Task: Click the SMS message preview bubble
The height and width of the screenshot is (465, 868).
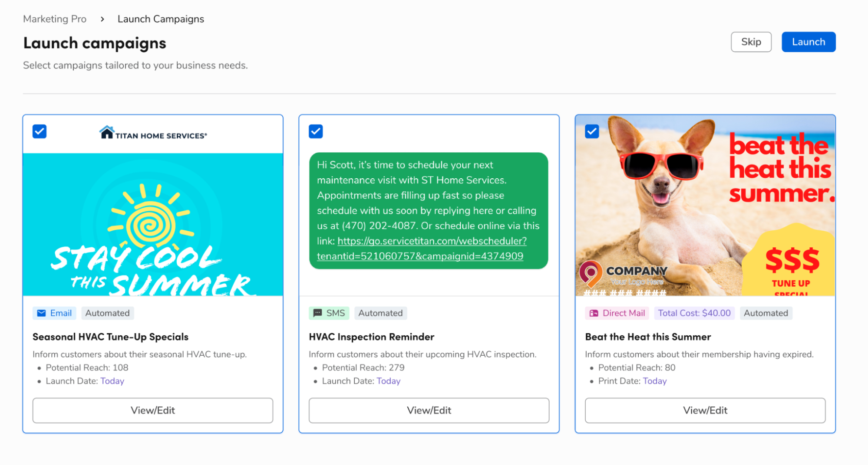Action: (429, 211)
